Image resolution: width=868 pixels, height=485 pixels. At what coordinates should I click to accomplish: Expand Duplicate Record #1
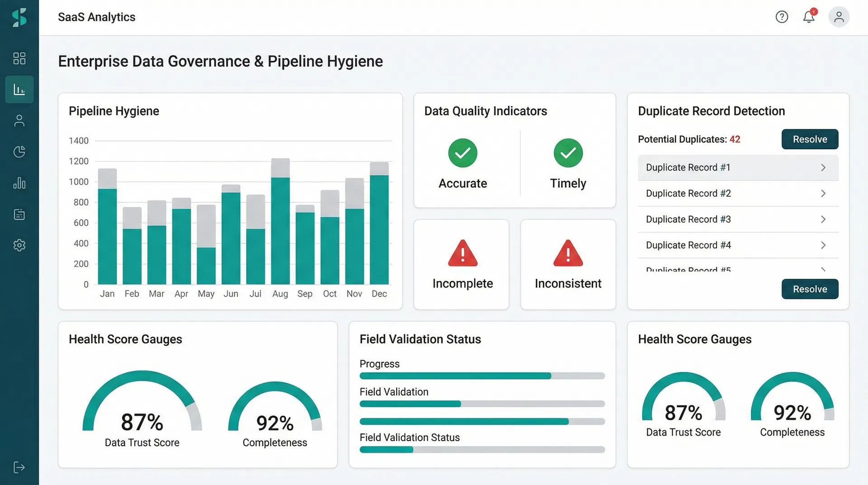[737, 167]
